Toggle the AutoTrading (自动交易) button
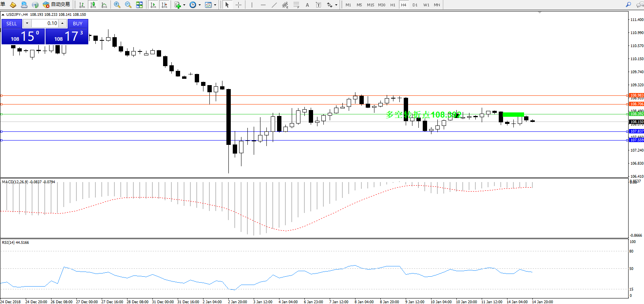This screenshot has height=304, width=644. click(56, 5)
